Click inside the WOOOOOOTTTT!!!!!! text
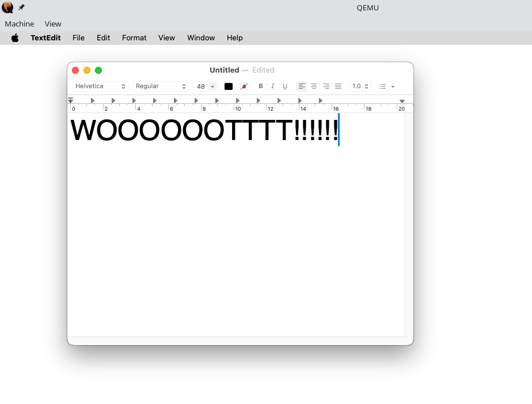Image resolution: width=532 pixels, height=404 pixels. 204,130
